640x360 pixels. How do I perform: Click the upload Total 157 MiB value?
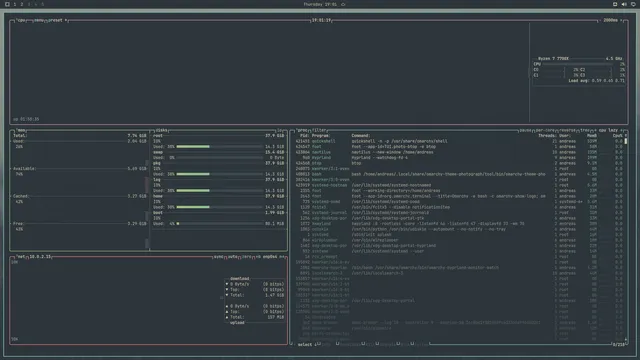(x=276, y=317)
